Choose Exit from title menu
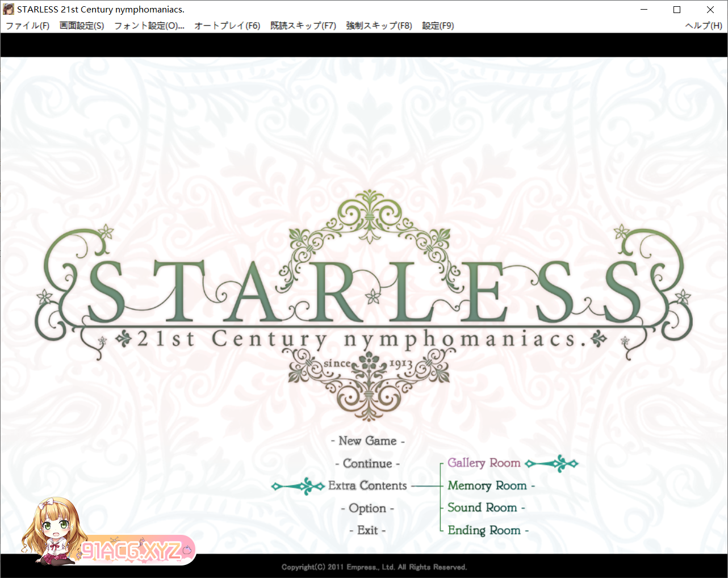Viewport: 728px width, 578px height. coord(367,530)
